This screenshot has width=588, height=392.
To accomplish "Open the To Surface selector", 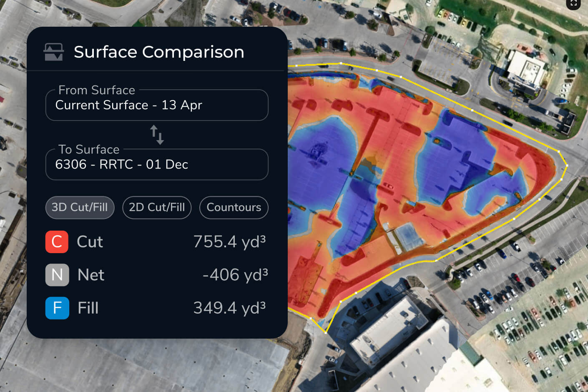I will pos(157,164).
